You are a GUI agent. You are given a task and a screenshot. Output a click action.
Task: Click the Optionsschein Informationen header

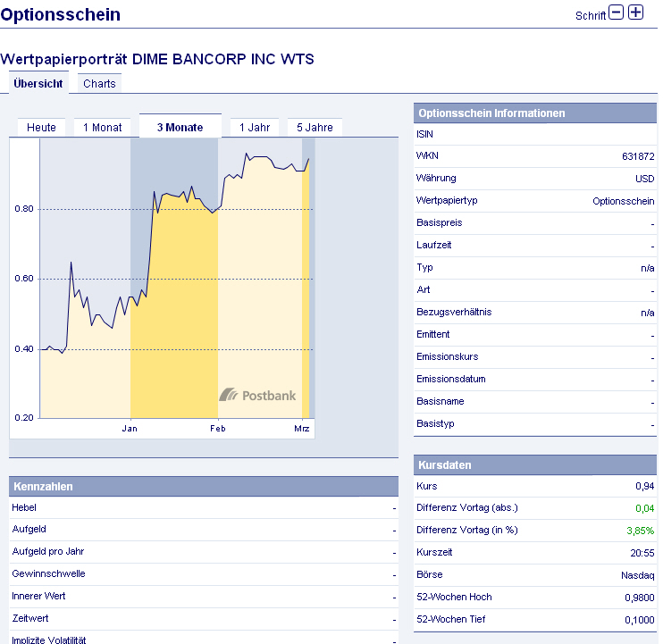535,113
